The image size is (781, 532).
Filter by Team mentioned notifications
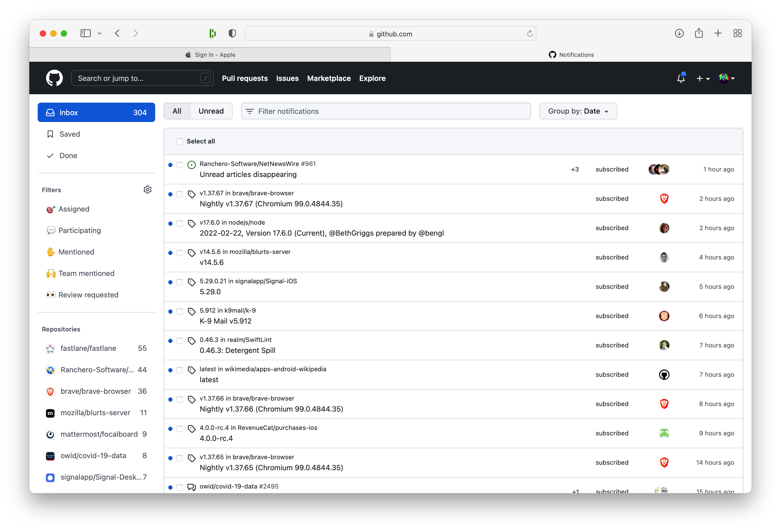(x=97, y=274)
